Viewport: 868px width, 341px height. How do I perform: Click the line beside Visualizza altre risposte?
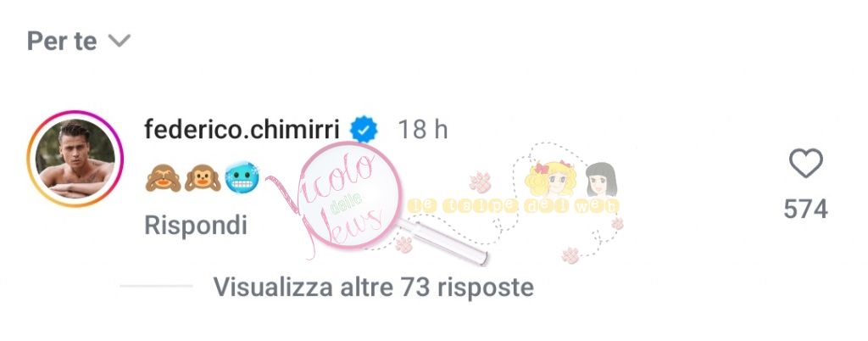click(x=156, y=286)
